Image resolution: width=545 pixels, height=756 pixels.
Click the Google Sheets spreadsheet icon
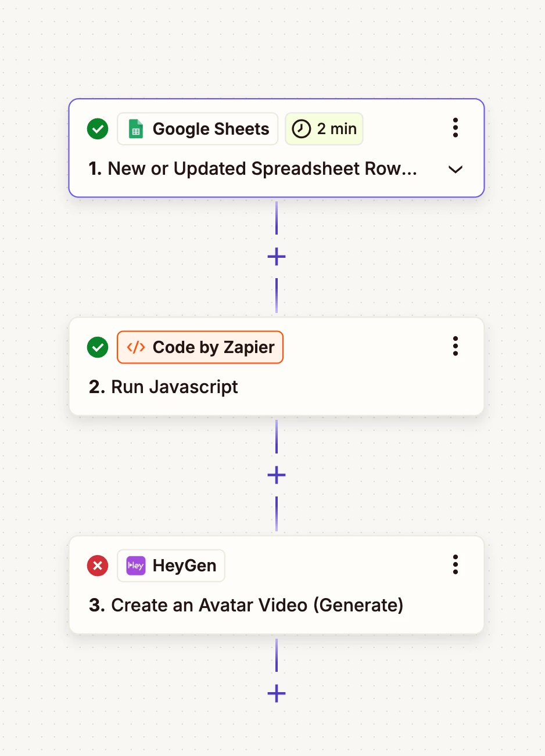[x=136, y=129]
